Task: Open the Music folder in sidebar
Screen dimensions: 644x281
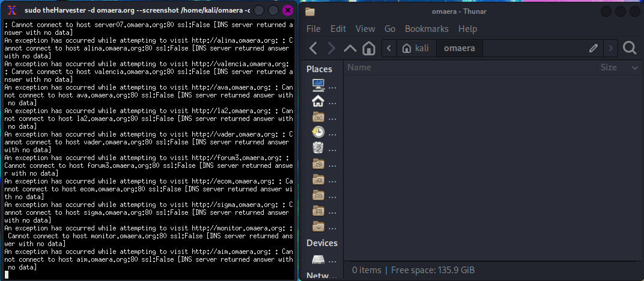Action: [x=318, y=179]
